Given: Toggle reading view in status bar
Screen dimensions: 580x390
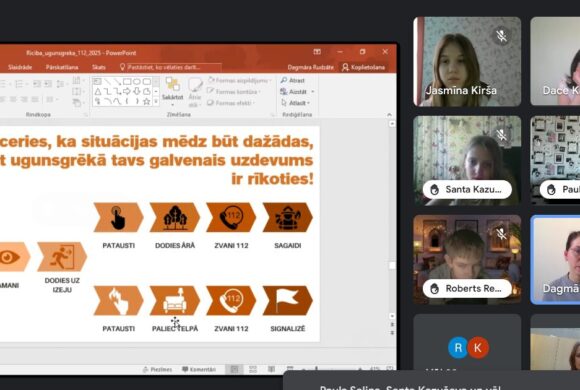Looking at the screenshot, I should click(271, 369).
